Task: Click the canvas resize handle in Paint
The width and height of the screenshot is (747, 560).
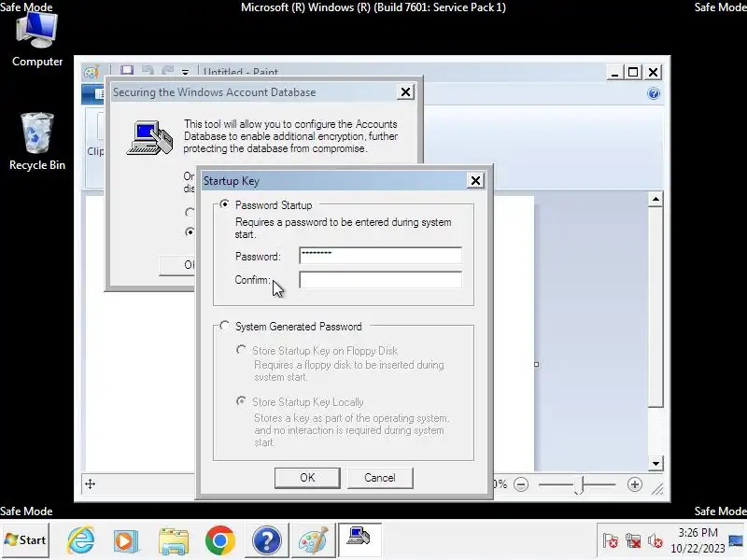Action: coord(536,364)
